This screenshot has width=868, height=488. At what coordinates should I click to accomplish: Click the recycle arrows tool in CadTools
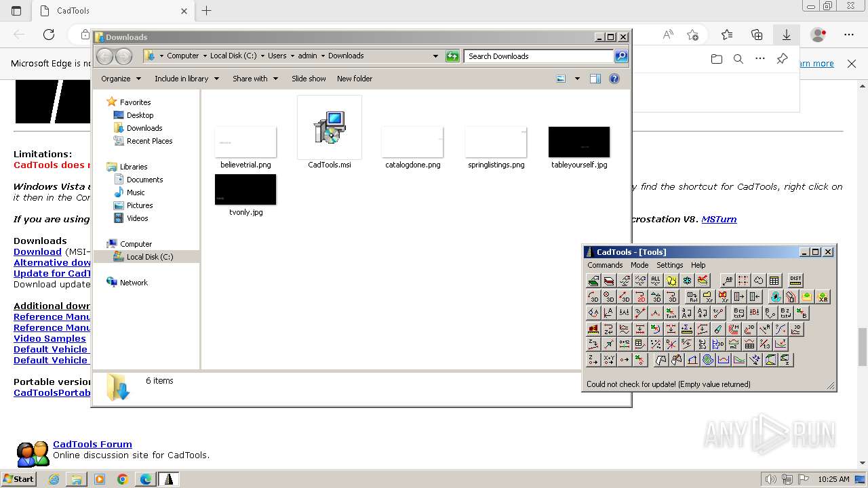tap(776, 296)
